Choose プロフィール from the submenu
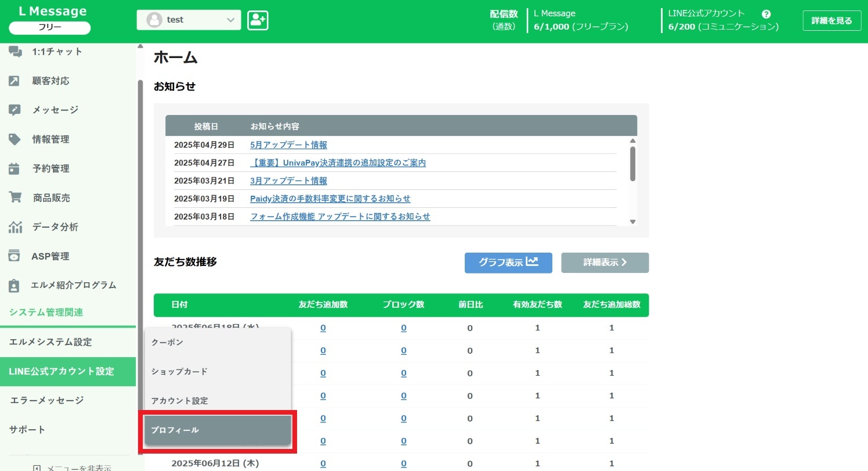Screen dimensions: 868x471 point(218,430)
